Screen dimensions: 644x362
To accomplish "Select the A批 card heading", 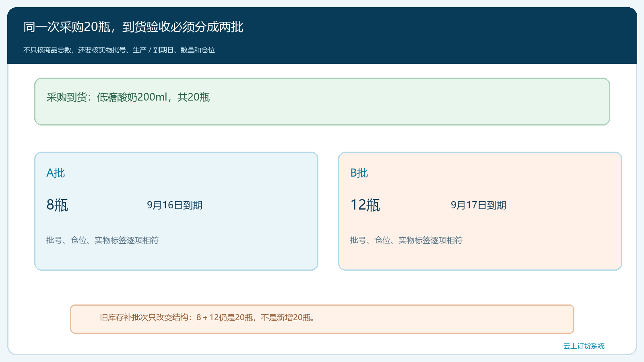I will [x=56, y=173].
